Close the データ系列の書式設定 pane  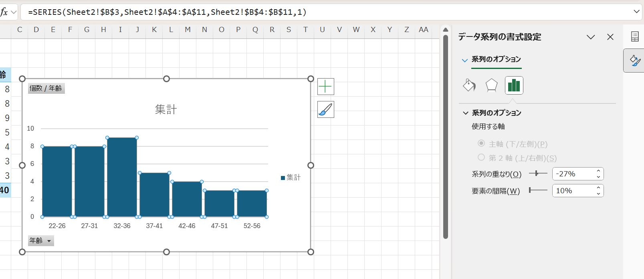pos(610,37)
